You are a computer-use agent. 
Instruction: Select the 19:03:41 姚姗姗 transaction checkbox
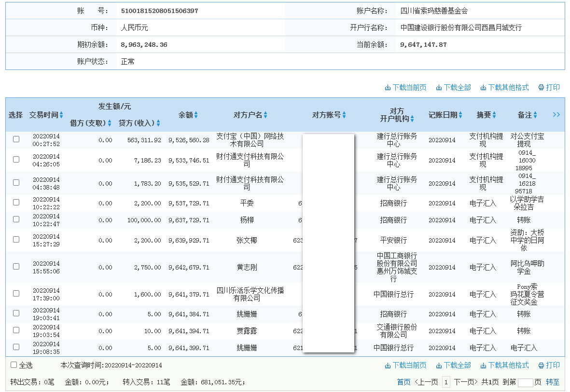point(16,313)
